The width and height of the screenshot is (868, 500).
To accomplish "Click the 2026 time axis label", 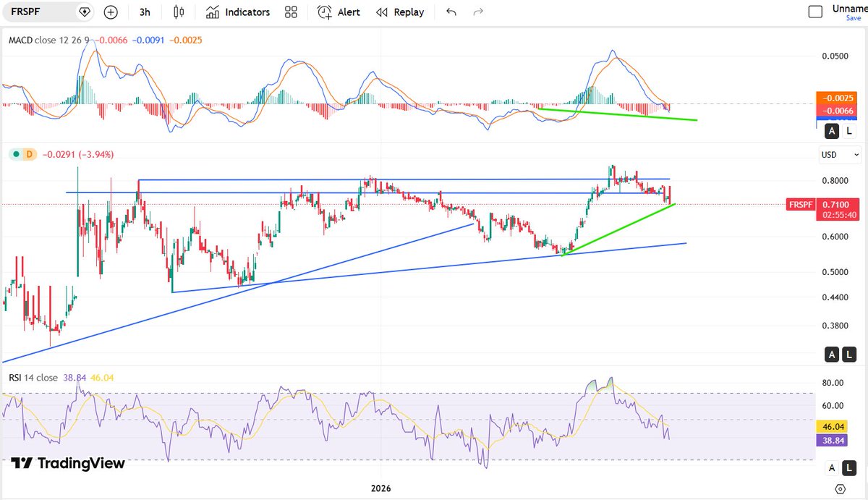I will 380,488.
